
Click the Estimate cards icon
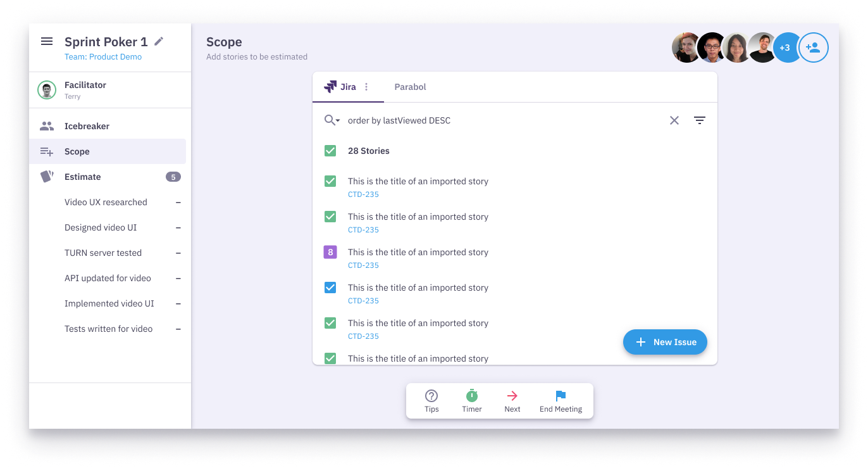coord(47,177)
